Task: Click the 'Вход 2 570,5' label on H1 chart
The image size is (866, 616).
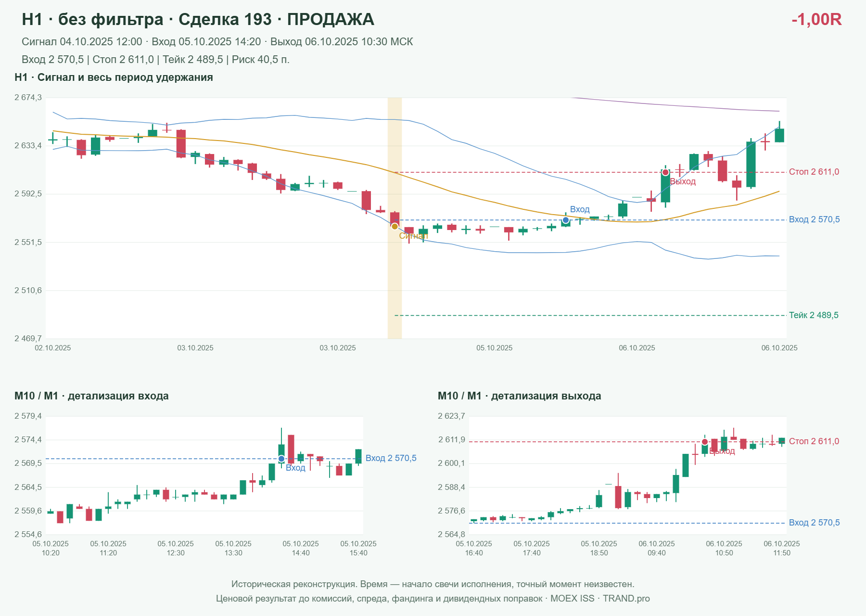Action: (x=814, y=219)
